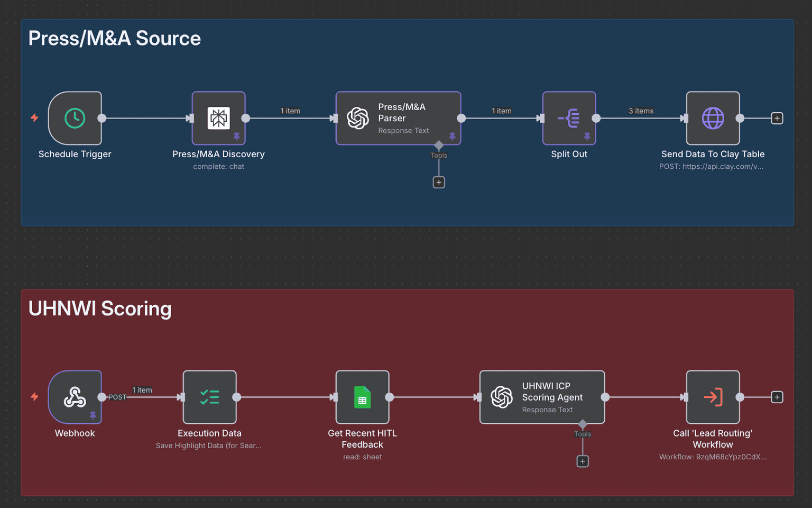Open the Send Data To Clay Table globe icon
Image resolution: width=812 pixels, height=508 pixels.
(x=713, y=119)
